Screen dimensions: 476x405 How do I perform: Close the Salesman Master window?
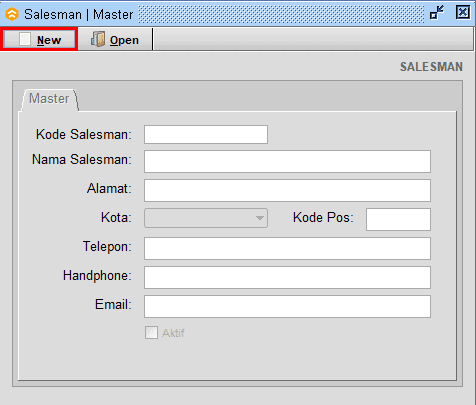click(x=463, y=13)
